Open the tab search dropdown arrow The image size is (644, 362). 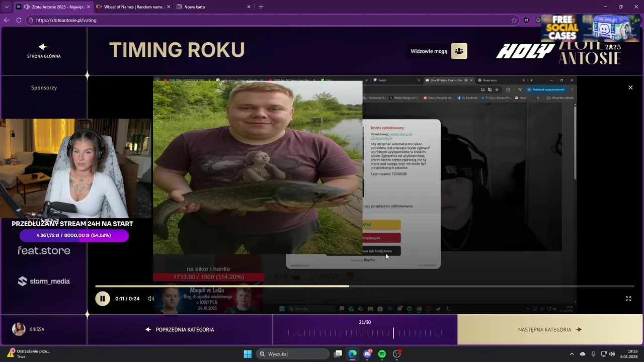pos(6,7)
